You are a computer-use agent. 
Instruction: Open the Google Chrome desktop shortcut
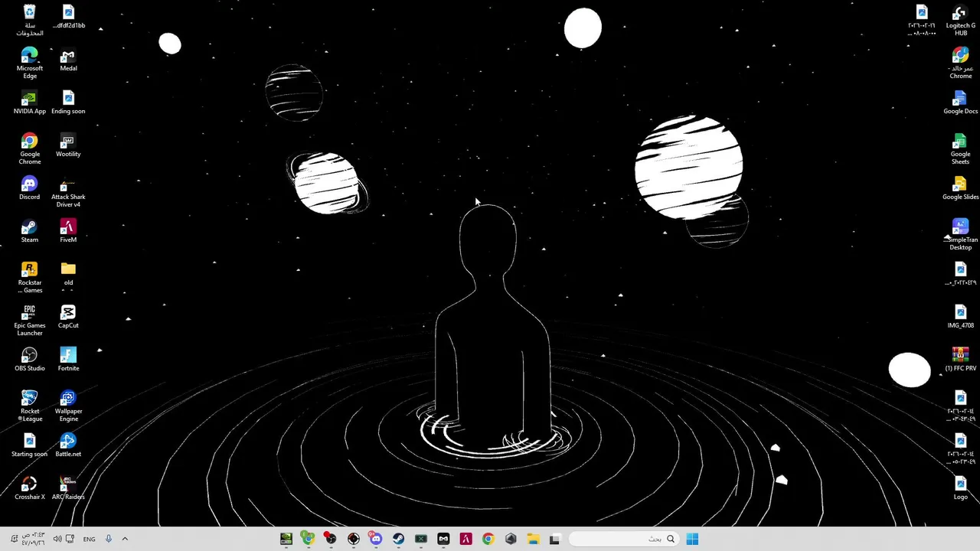(x=29, y=148)
